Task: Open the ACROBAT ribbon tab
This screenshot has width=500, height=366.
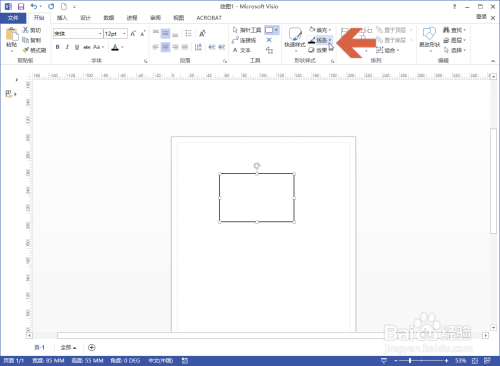Action: (209, 18)
